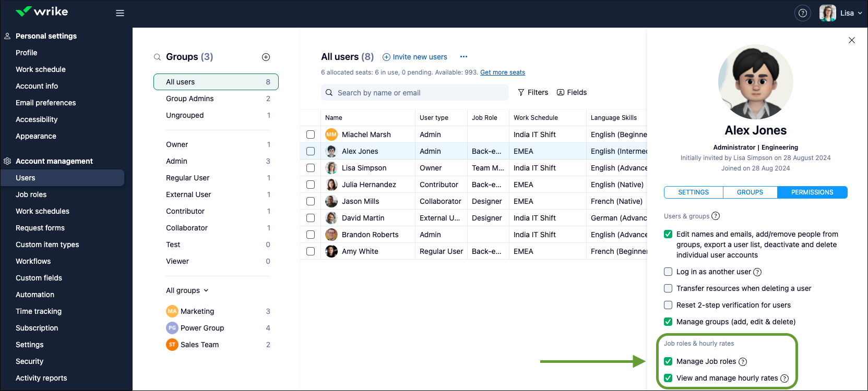Viewport: 868px width, 391px height.
Task: Show help for Manage Job roles
Action: tap(743, 362)
